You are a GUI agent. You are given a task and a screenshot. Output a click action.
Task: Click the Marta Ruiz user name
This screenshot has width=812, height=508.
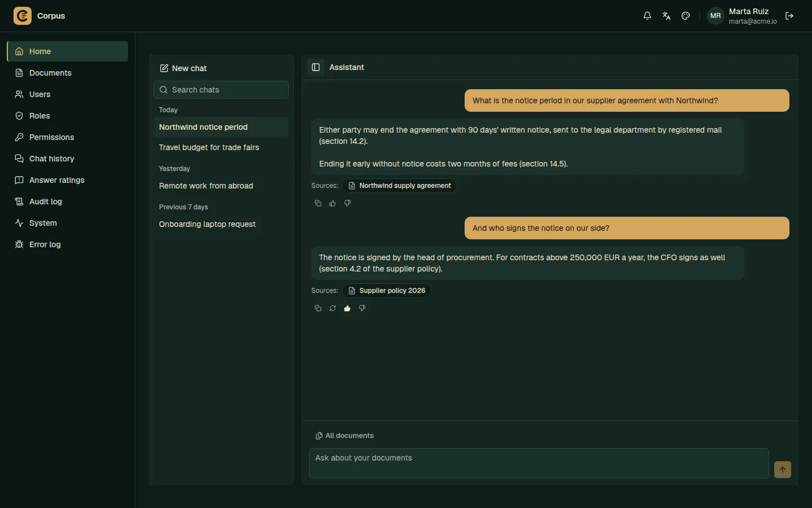pyautogui.click(x=748, y=11)
